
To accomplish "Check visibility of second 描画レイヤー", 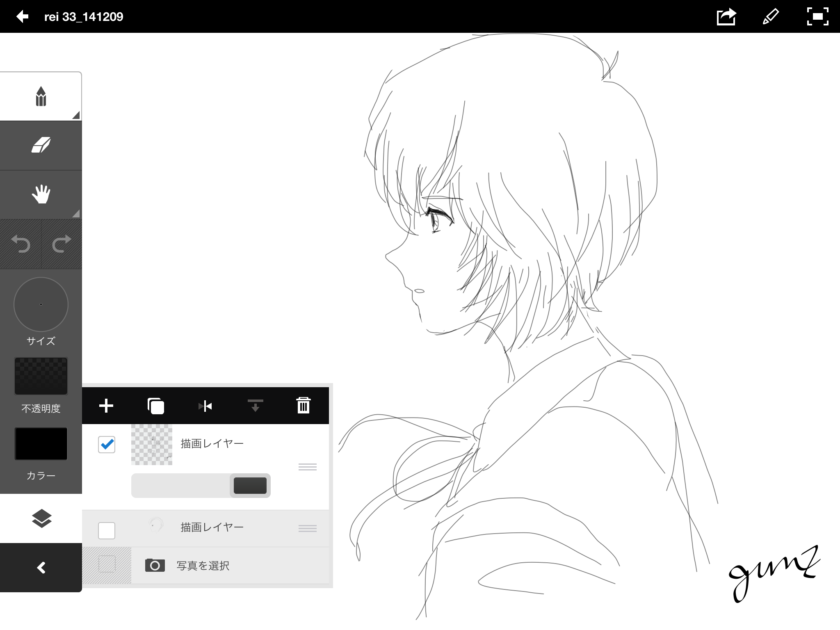I will click(x=107, y=530).
